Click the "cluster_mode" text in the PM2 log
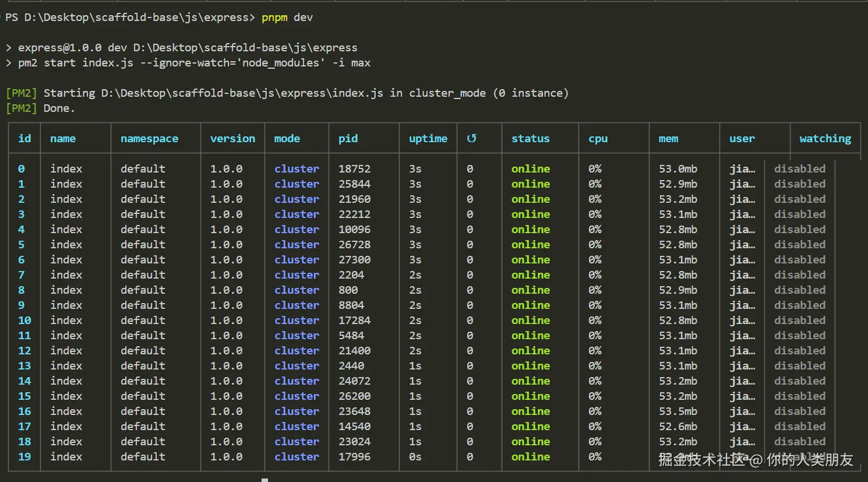This screenshot has height=482, width=868. [x=447, y=93]
